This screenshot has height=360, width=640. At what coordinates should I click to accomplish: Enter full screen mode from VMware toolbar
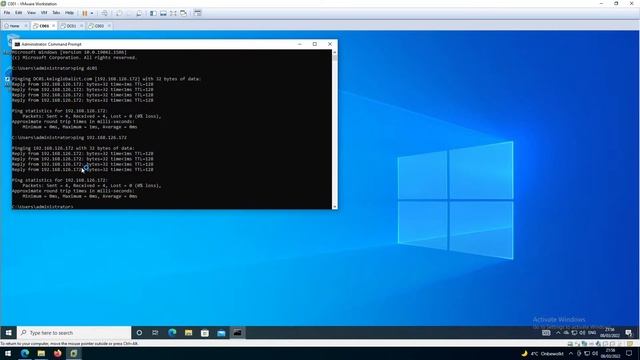(x=173, y=13)
